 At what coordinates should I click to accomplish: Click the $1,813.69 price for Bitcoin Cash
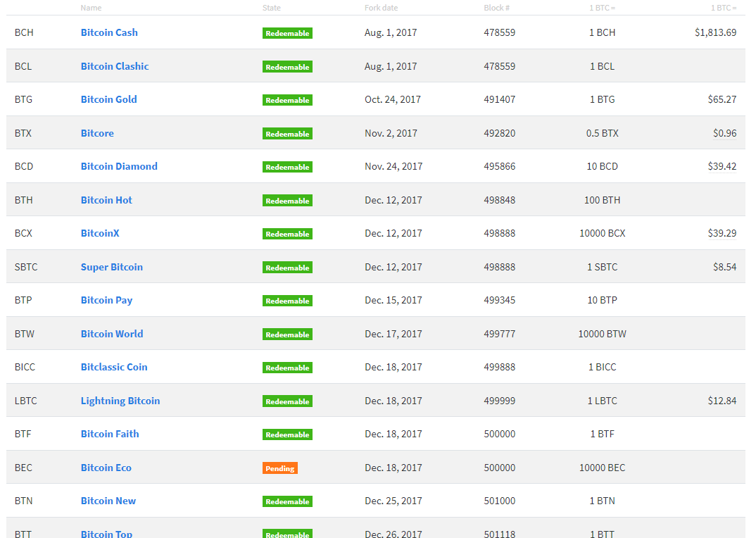coord(715,32)
